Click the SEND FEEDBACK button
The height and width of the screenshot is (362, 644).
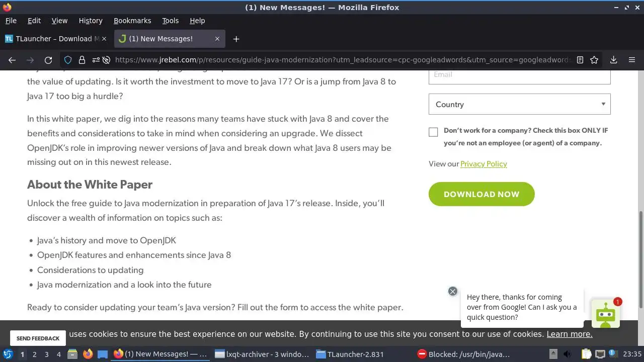click(x=38, y=338)
